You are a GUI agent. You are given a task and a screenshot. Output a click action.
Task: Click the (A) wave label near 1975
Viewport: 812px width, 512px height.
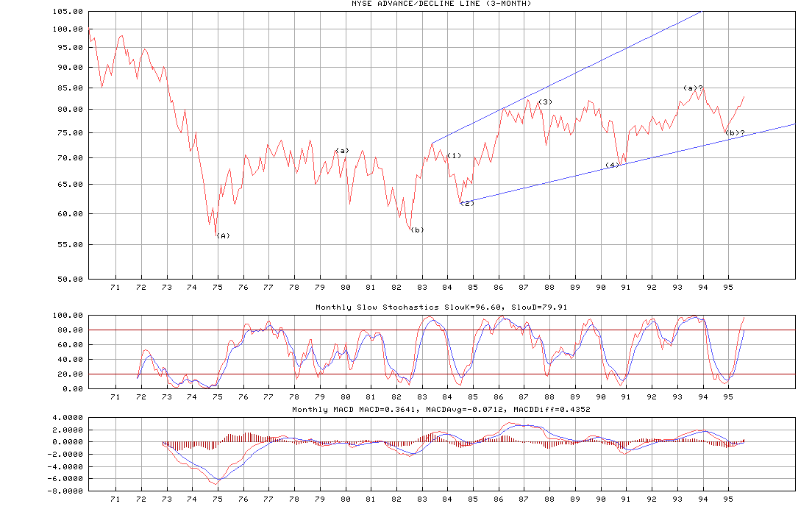pyautogui.click(x=223, y=236)
